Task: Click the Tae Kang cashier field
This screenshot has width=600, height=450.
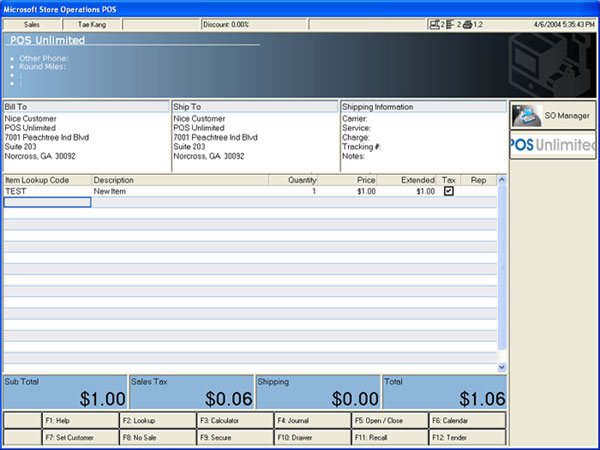Action: coord(92,24)
